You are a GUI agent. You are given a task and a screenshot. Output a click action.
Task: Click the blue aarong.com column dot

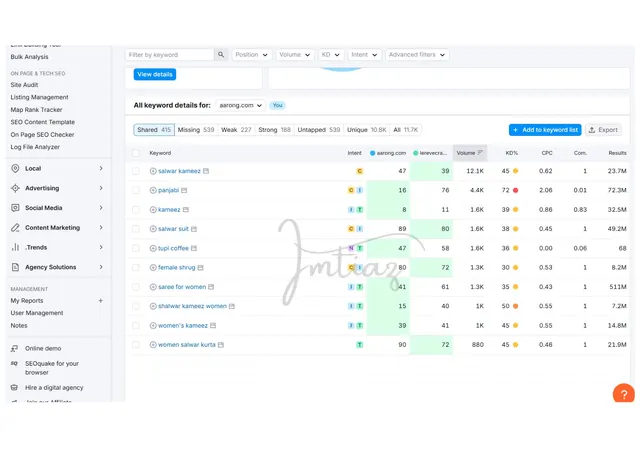tap(372, 153)
